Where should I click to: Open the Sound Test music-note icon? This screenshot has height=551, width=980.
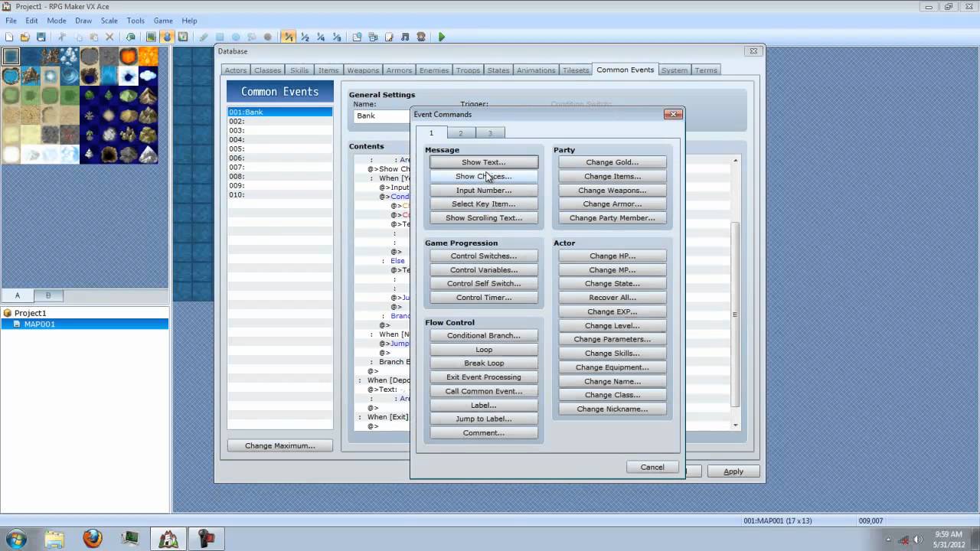click(405, 37)
